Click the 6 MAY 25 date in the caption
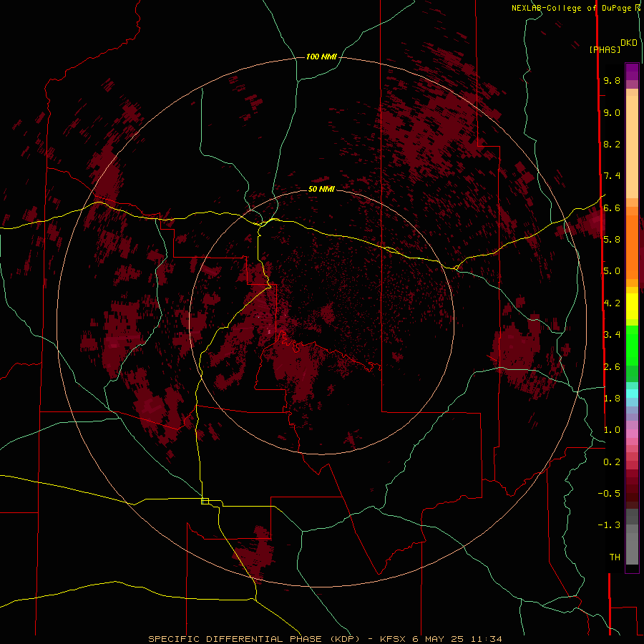 point(438,639)
